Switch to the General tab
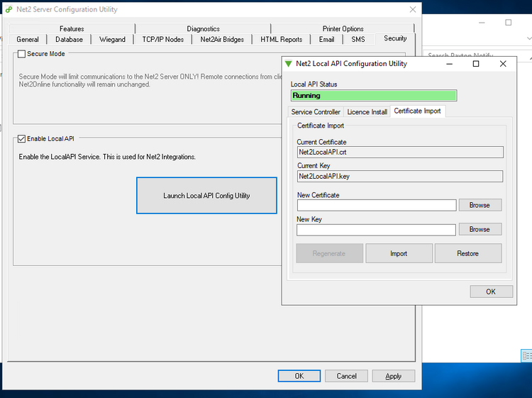 point(28,39)
